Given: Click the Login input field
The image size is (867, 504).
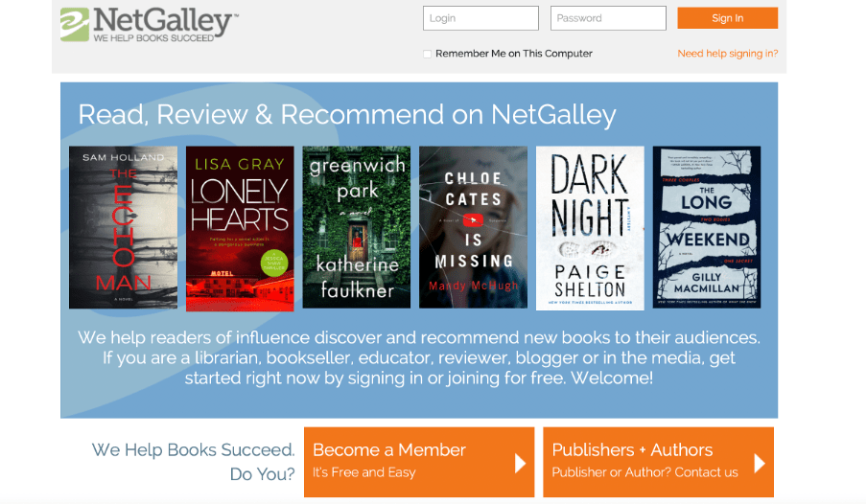Looking at the screenshot, I should (480, 18).
